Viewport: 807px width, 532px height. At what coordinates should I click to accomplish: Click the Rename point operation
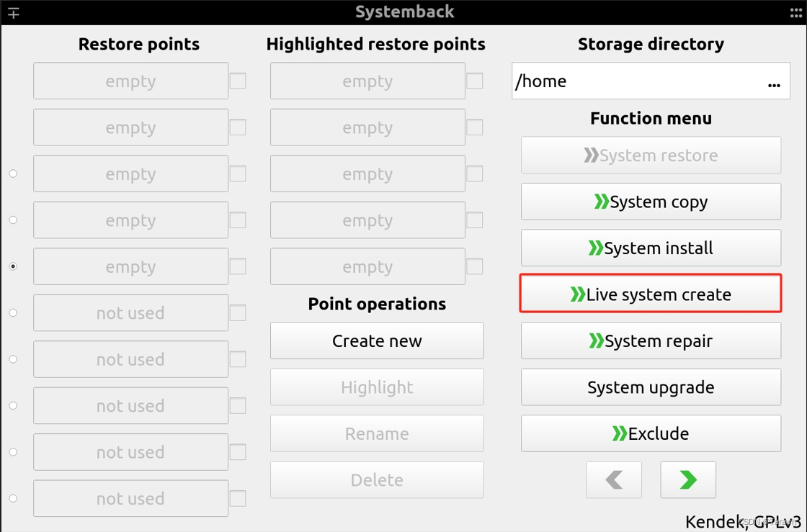(376, 433)
